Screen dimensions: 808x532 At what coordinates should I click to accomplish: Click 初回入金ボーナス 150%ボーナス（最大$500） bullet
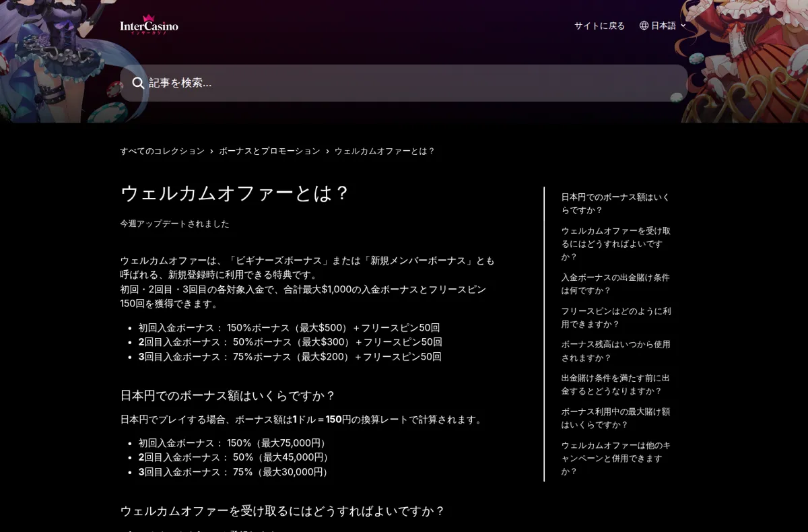point(289,328)
